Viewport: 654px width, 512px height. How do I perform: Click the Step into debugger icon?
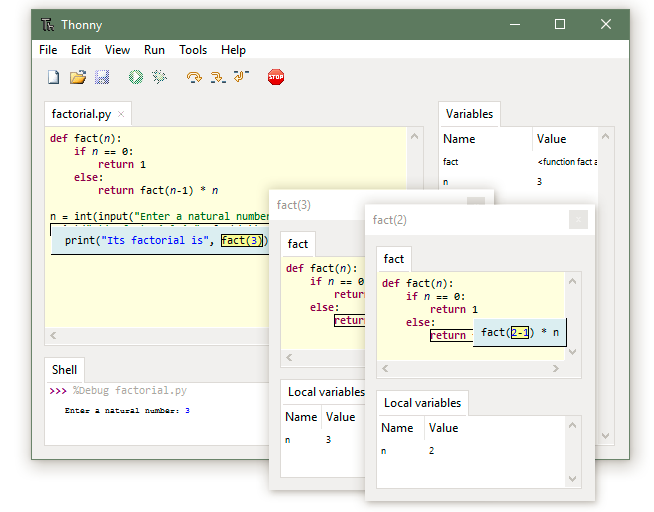click(x=217, y=77)
